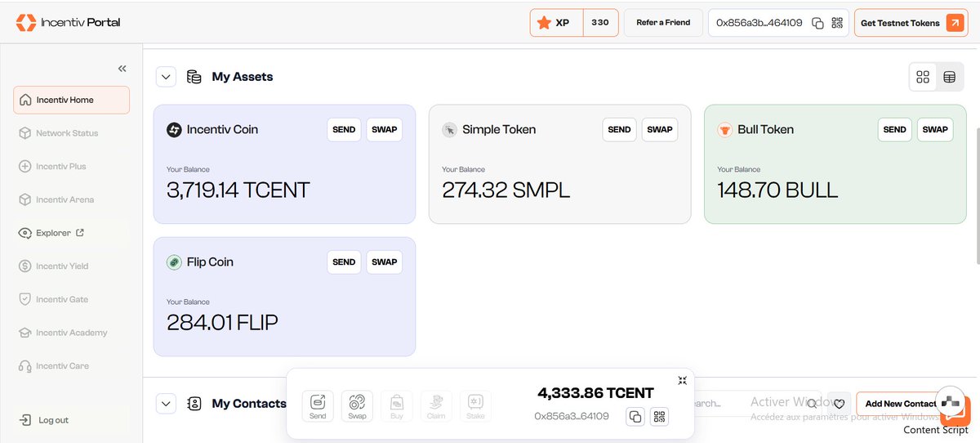Click SWAP on Simple Token card

(x=660, y=129)
